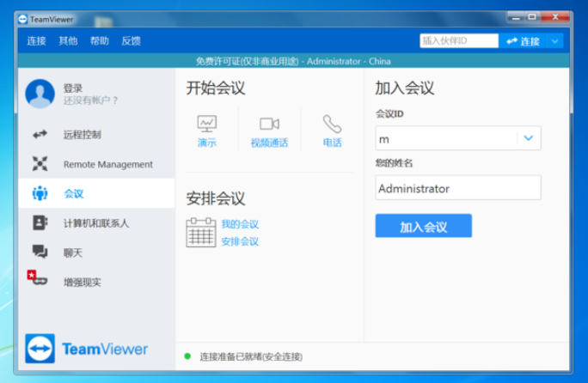Open the 其他 menu
588x383 pixels.
68,40
